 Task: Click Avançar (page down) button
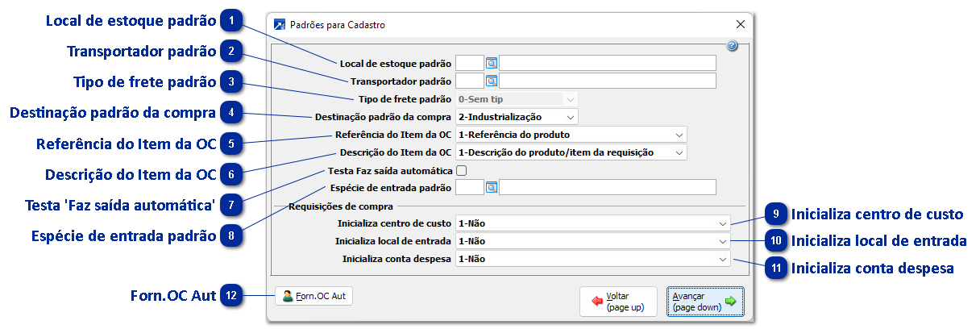pyautogui.click(x=705, y=302)
